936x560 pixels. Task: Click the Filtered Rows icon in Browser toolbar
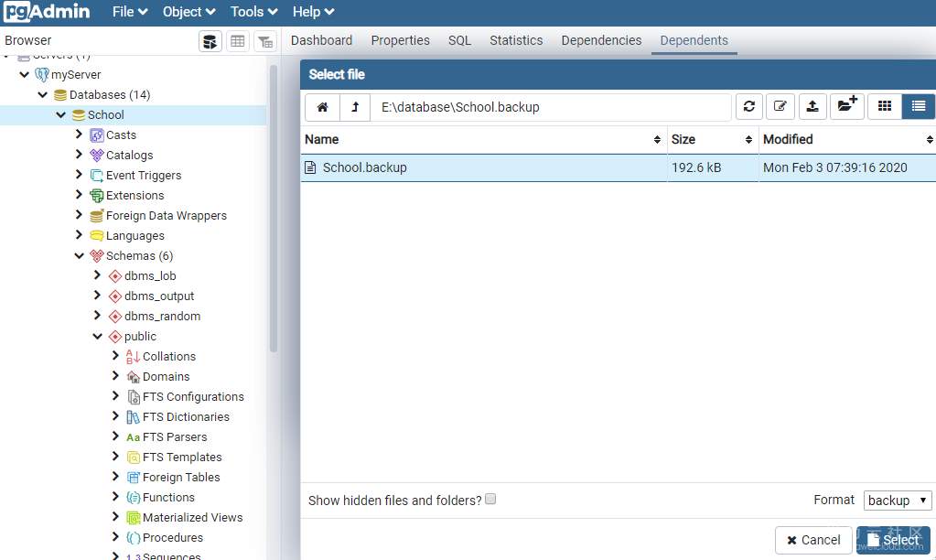[265, 41]
